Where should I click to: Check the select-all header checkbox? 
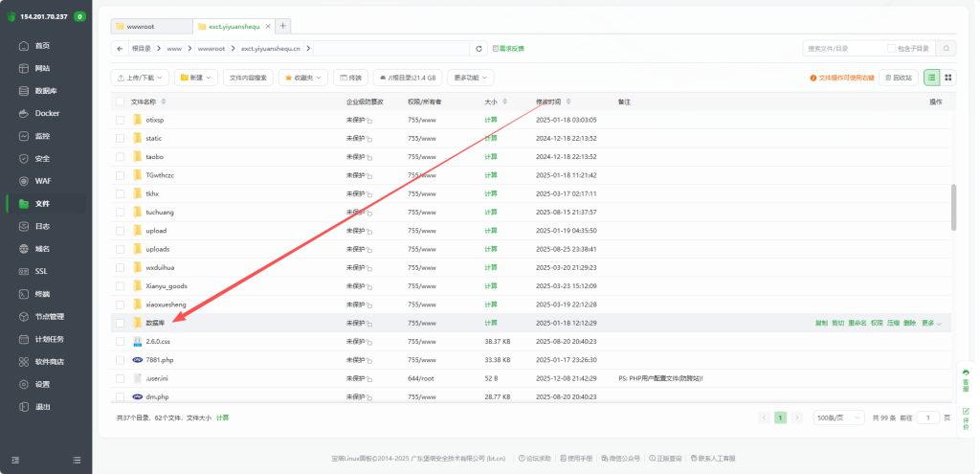pos(120,102)
